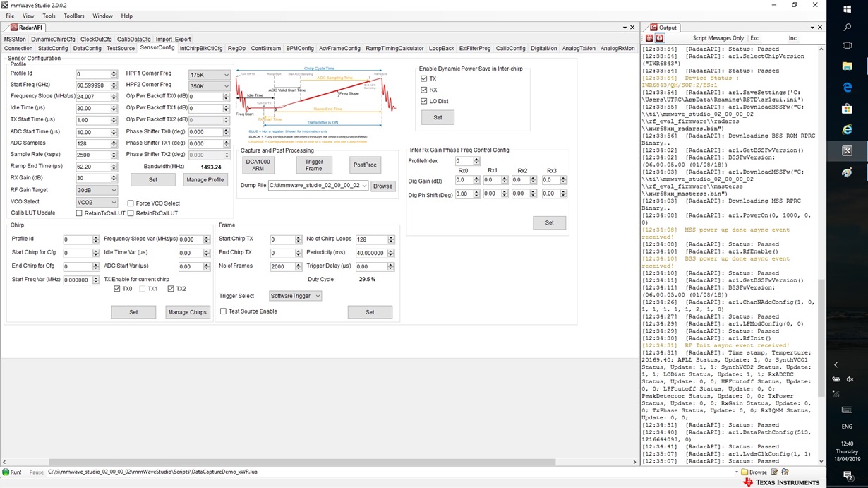Viewport: 868px width, 488px height.
Task: Toggle the info messages icon in Output
Action: (660, 38)
